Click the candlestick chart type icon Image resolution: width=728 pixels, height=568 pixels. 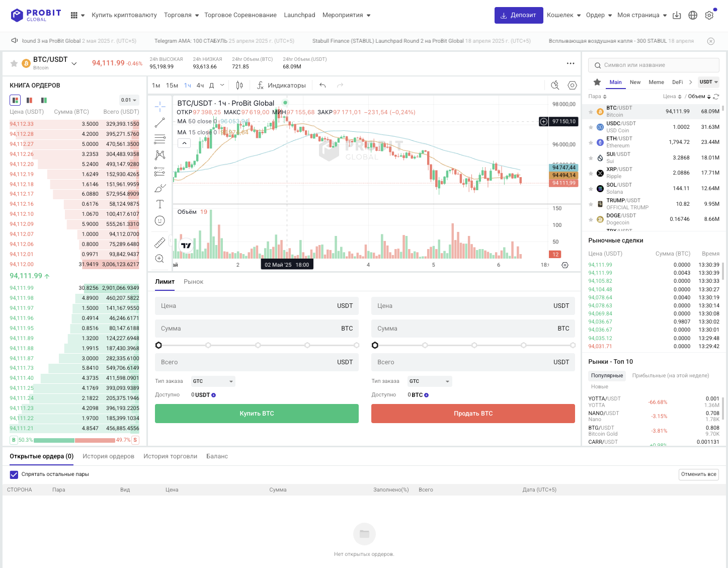pyautogui.click(x=239, y=86)
